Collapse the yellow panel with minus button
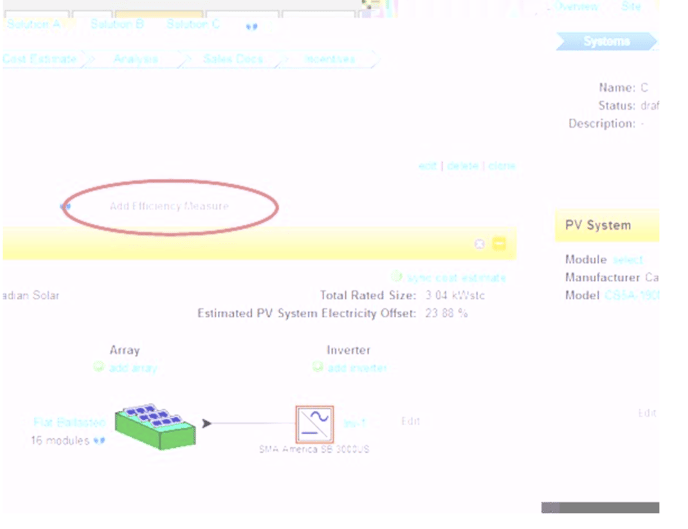The height and width of the screenshot is (529, 688). (x=499, y=244)
